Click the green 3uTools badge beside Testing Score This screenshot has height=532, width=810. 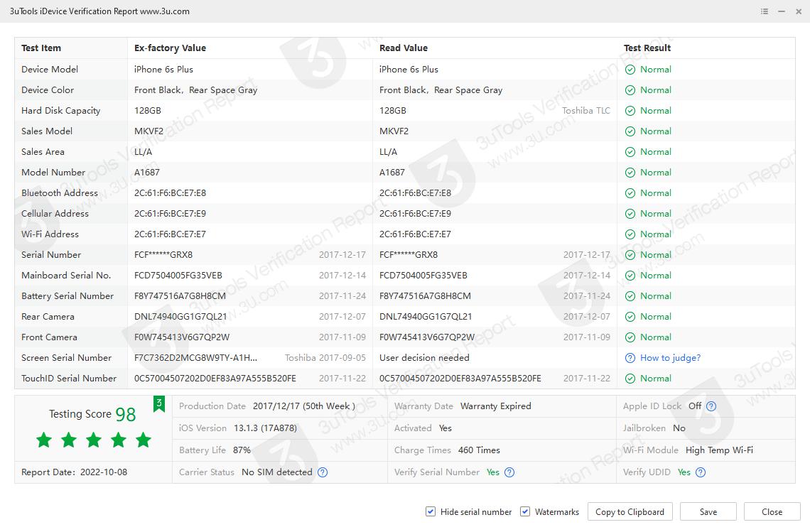(159, 404)
